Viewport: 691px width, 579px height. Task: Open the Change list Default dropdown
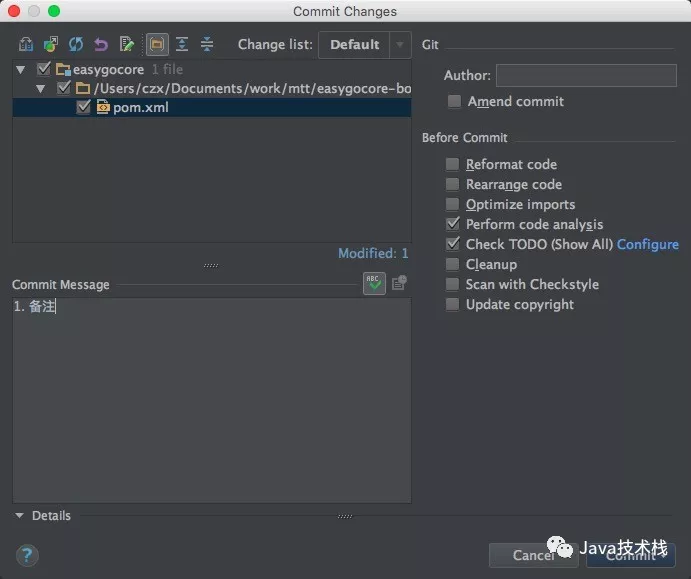coord(364,44)
